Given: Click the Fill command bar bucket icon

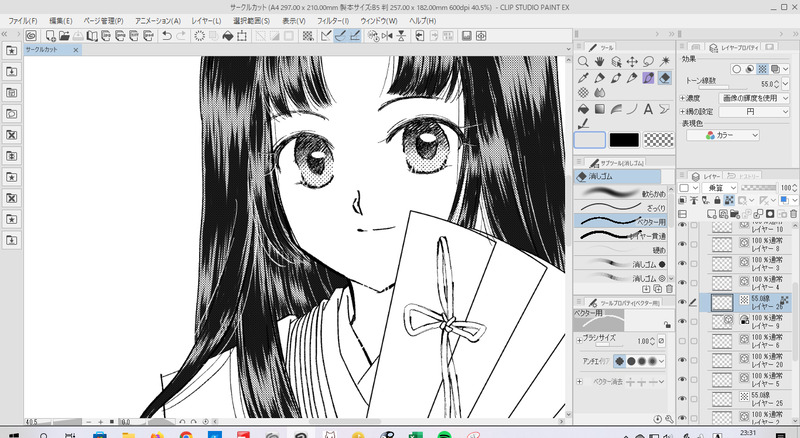Looking at the screenshot, I should (x=228, y=36).
